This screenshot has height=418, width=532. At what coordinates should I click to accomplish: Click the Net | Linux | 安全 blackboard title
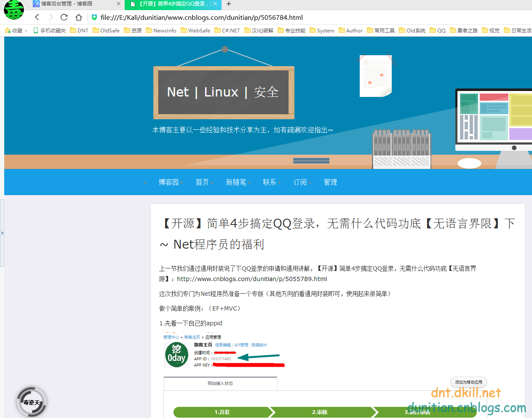[x=223, y=92]
